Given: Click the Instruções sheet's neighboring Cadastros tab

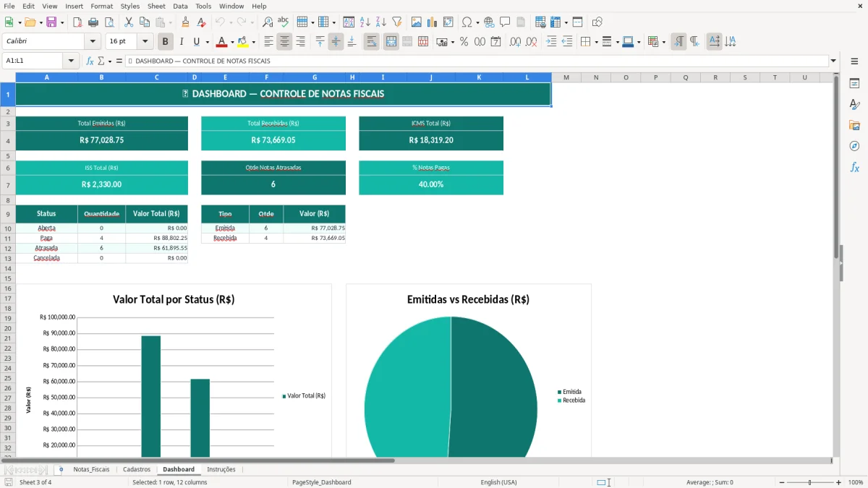Looking at the screenshot, I should 137,469.
